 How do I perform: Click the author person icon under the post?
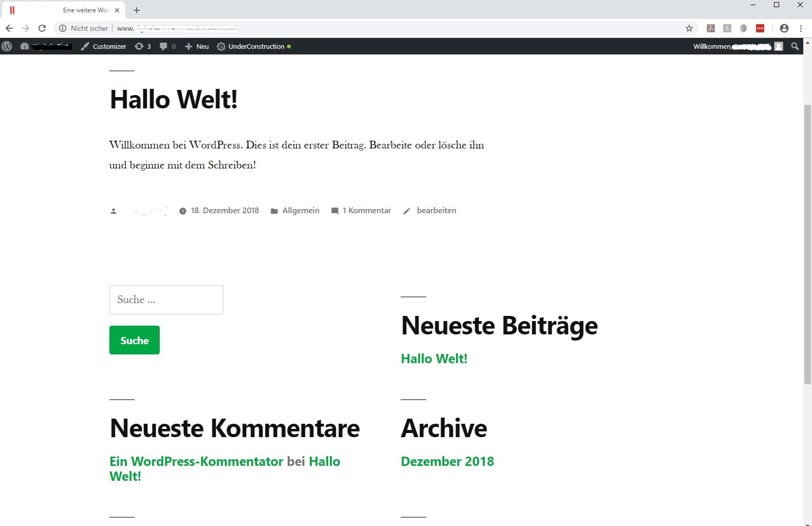(x=114, y=211)
